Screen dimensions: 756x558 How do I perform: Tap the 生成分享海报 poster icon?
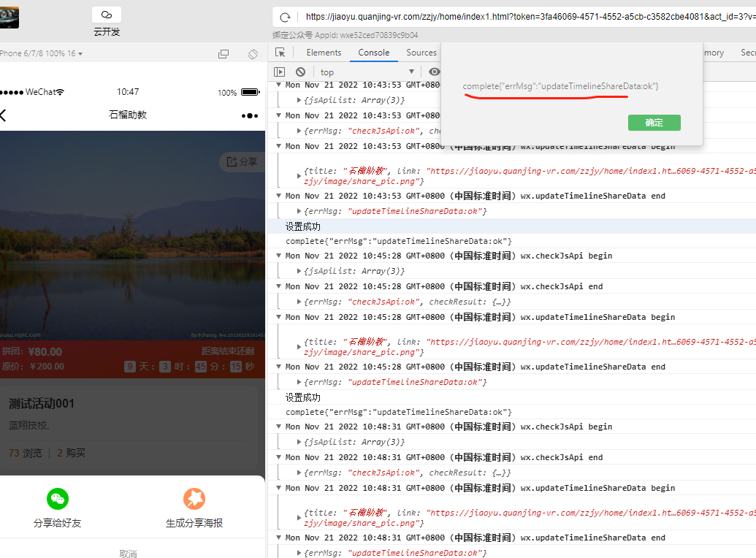[x=194, y=499]
